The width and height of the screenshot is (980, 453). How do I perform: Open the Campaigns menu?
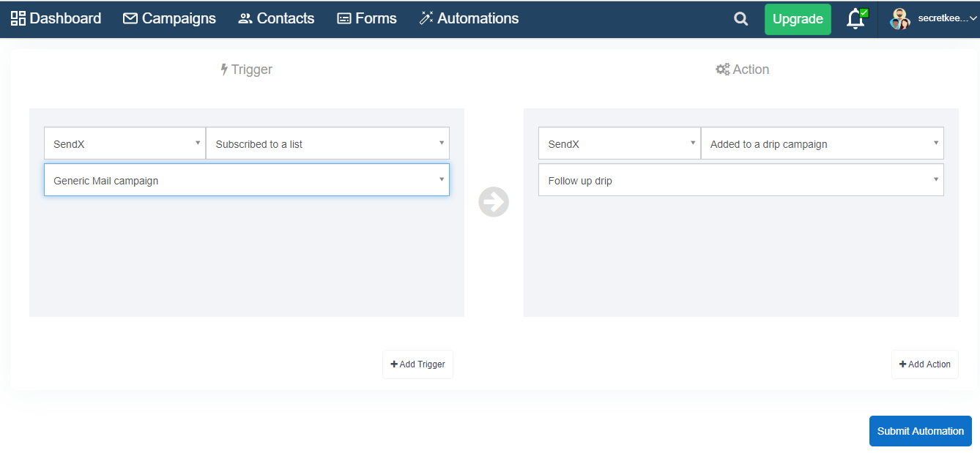pyautogui.click(x=169, y=18)
